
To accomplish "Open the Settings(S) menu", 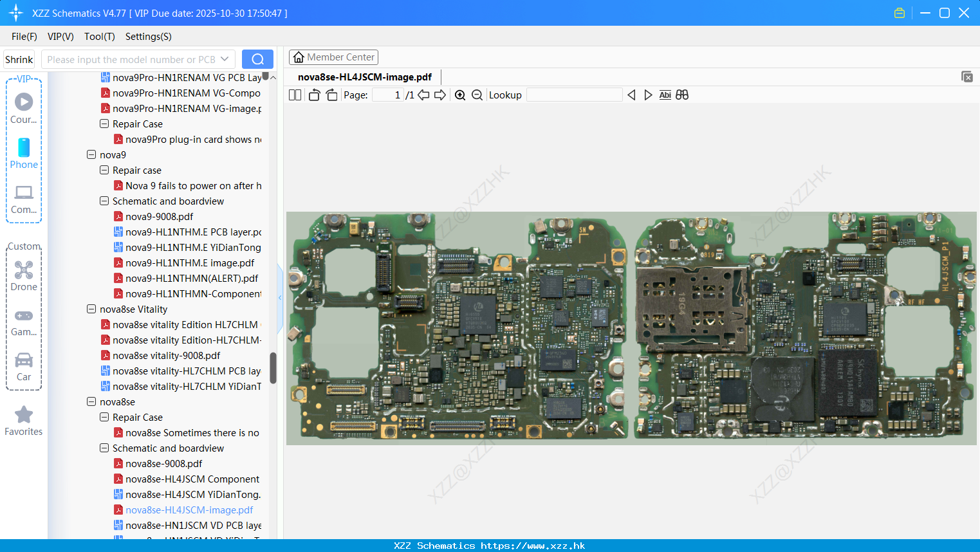I will pos(149,37).
